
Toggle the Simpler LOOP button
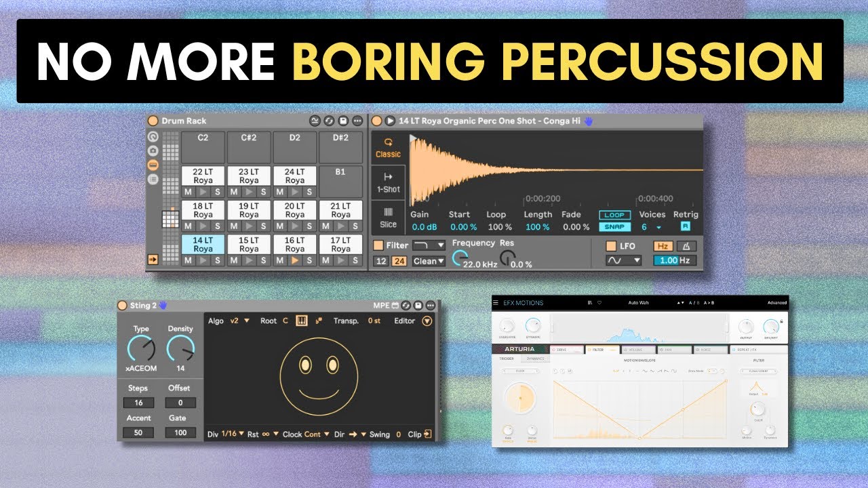pyautogui.click(x=614, y=215)
